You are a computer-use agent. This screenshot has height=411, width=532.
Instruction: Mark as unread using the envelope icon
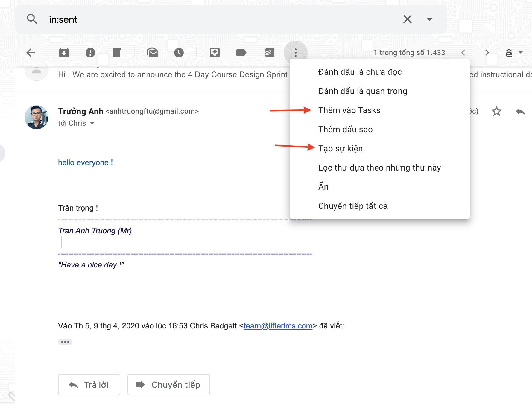click(x=153, y=53)
